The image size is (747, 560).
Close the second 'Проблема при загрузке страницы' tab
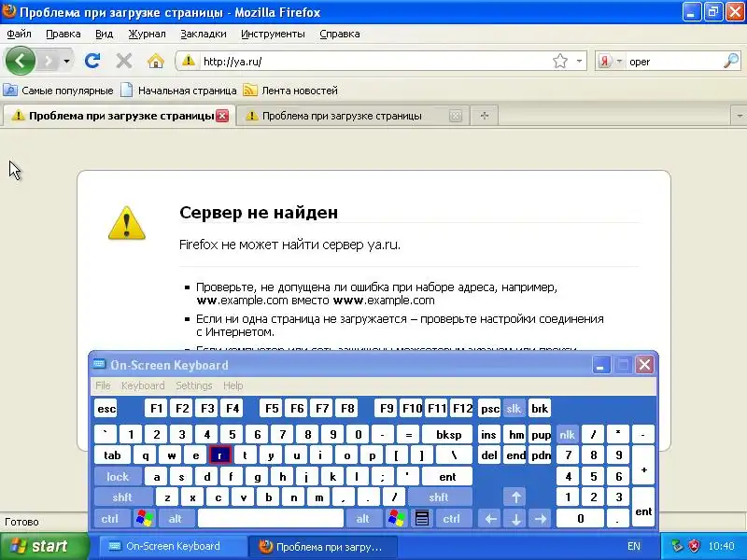456,116
